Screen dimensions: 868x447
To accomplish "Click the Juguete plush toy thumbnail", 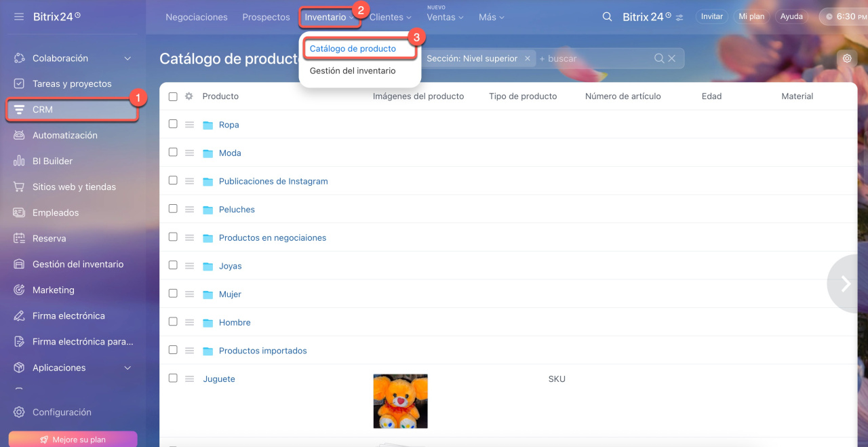I will [400, 401].
